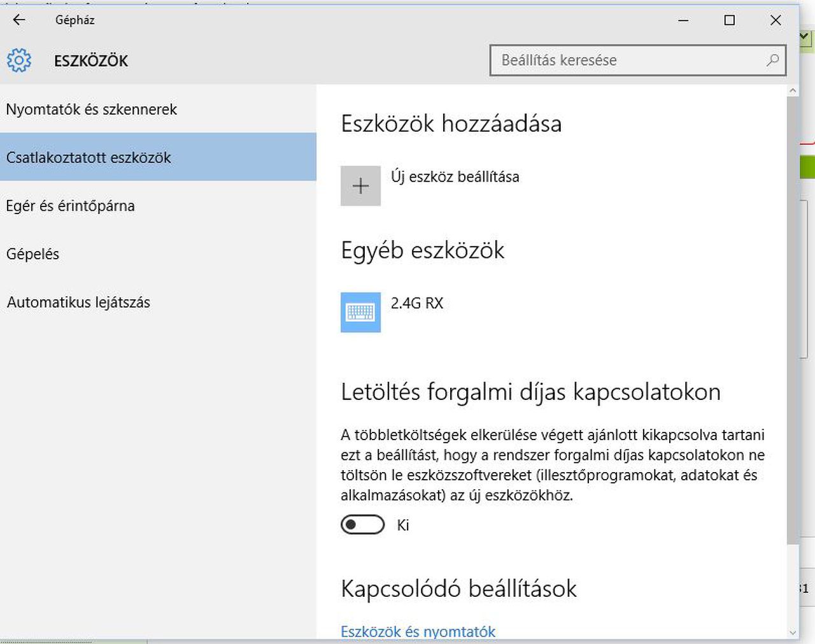Open Eszközök és nyomtatók link
Screen dimensions: 815x644
pos(418,631)
